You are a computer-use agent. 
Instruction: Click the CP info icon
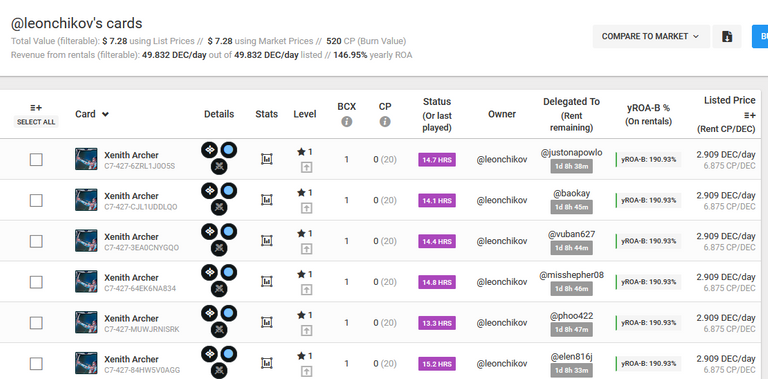(385, 121)
